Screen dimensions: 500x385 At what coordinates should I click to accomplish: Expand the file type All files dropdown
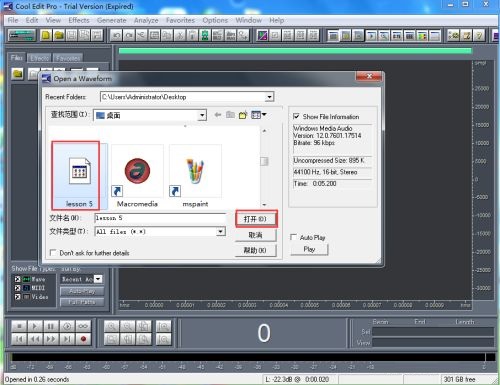(x=220, y=231)
